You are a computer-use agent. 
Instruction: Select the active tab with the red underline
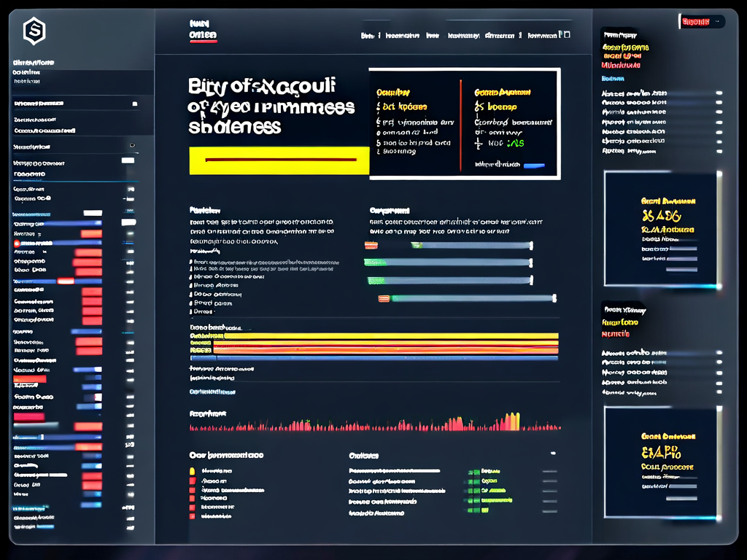tap(202, 35)
